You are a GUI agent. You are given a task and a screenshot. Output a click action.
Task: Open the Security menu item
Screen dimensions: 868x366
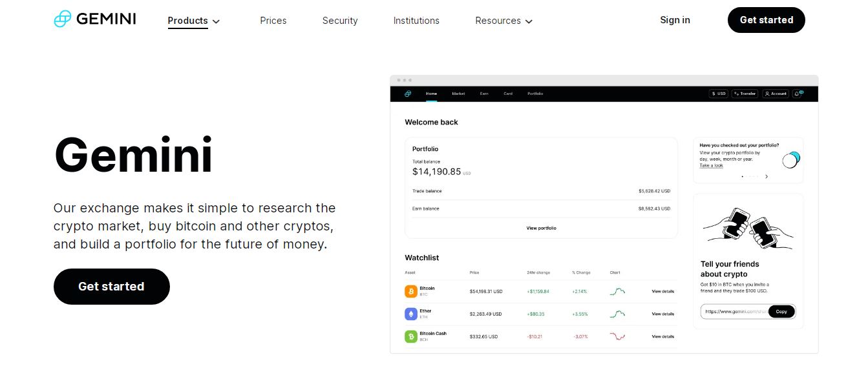(340, 21)
